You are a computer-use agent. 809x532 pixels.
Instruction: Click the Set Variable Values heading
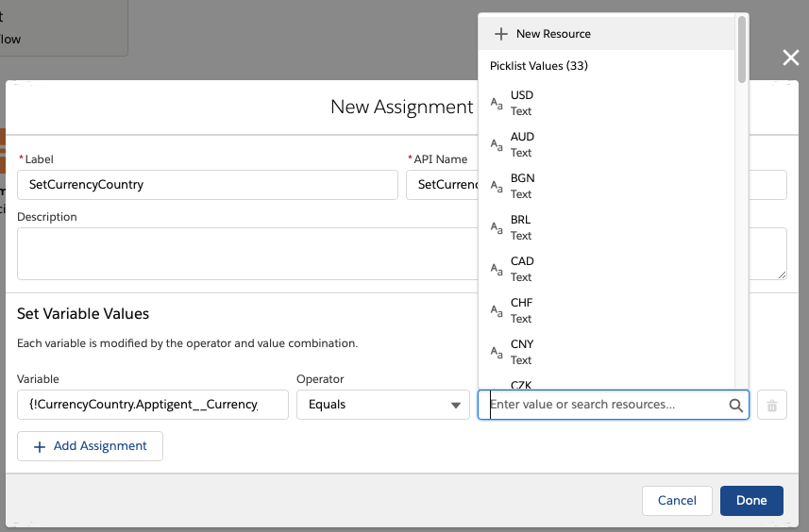pyautogui.click(x=83, y=314)
